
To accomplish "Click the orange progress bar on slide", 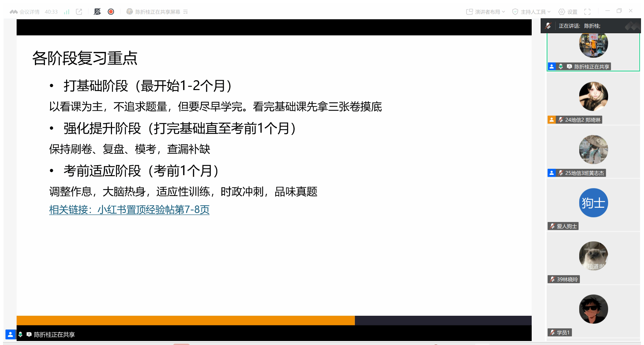I will click(185, 320).
